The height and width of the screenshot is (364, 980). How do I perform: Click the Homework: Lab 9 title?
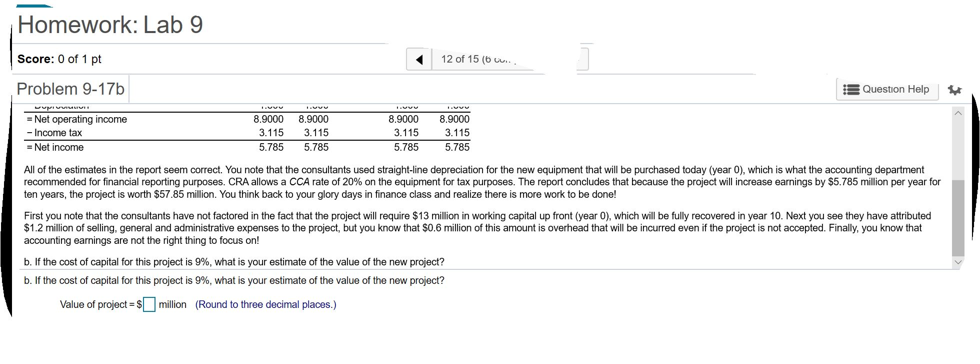110,24
